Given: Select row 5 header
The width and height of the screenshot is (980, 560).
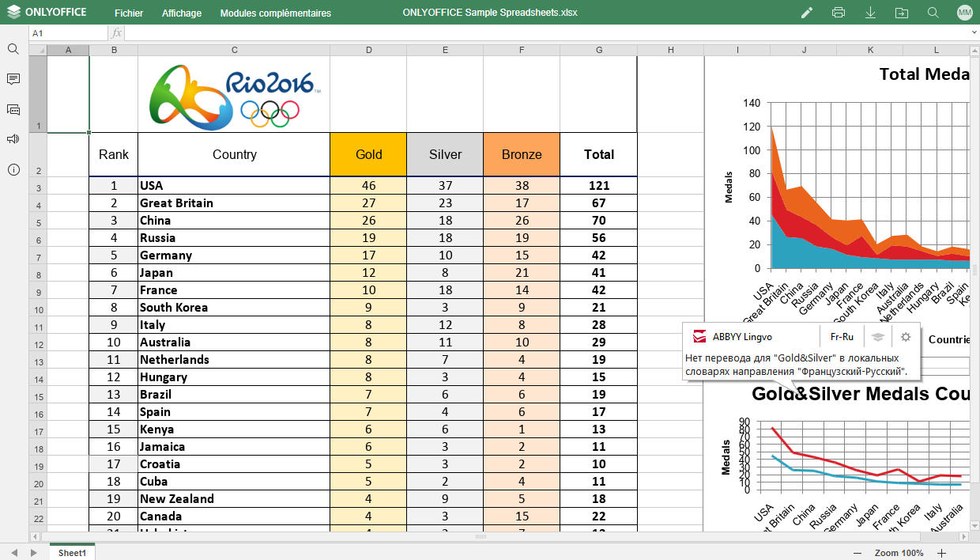Looking at the screenshot, I should click(x=38, y=221).
